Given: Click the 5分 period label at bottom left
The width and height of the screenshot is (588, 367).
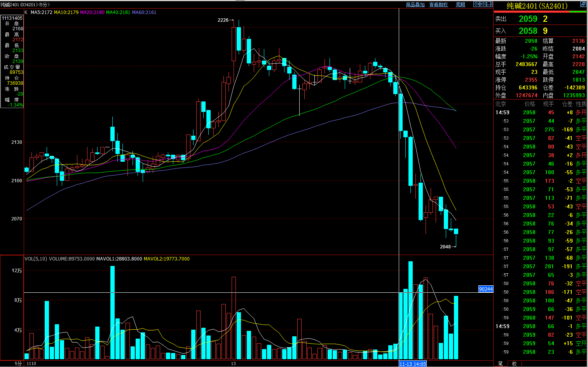Looking at the screenshot, I should pyautogui.click(x=18, y=364).
